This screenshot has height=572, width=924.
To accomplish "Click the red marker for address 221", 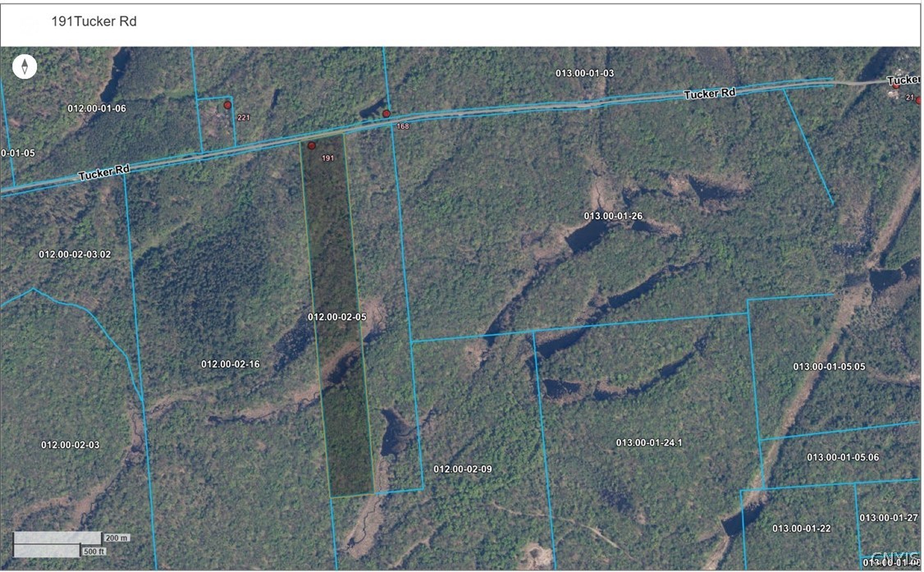I will [227, 105].
